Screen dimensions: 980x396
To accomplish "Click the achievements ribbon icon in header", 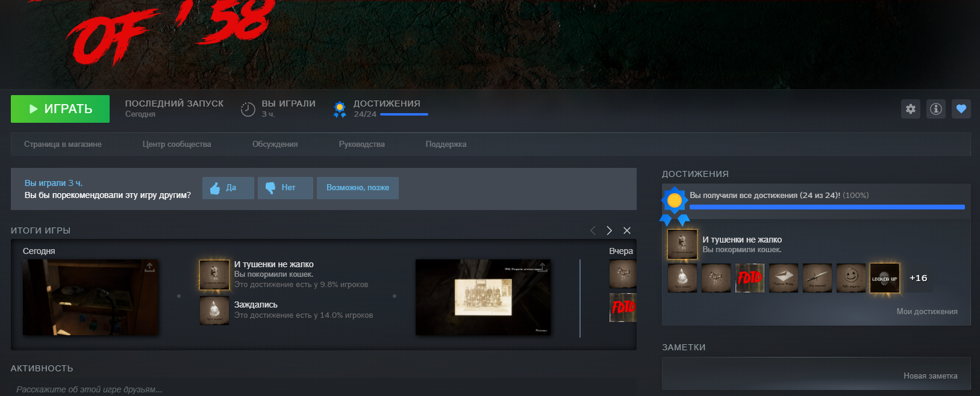I will tap(340, 109).
